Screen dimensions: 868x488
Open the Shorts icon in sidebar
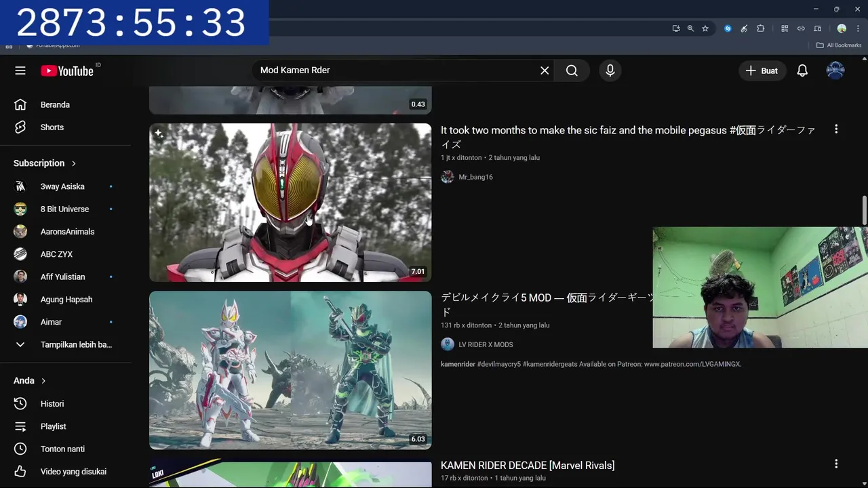pos(20,127)
